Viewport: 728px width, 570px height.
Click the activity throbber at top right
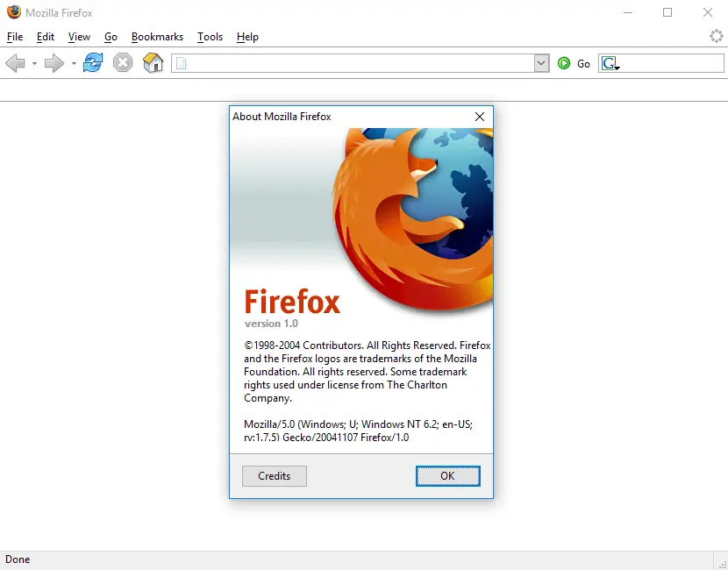tap(716, 37)
